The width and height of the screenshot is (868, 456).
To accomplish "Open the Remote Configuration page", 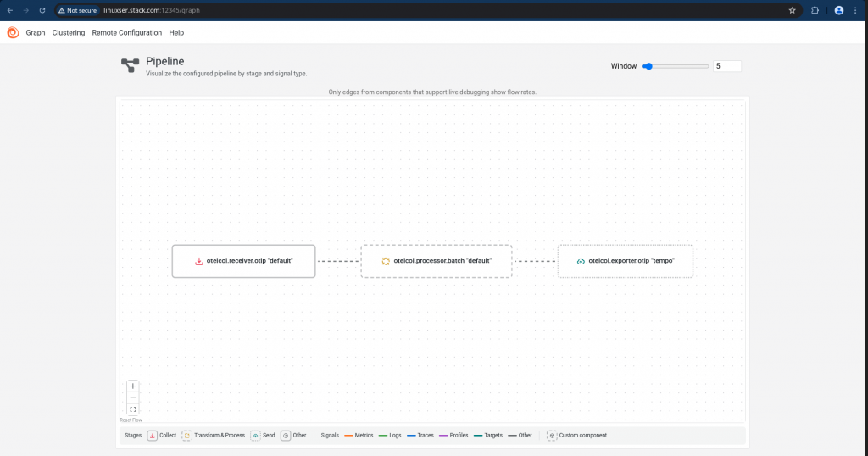I will [127, 33].
